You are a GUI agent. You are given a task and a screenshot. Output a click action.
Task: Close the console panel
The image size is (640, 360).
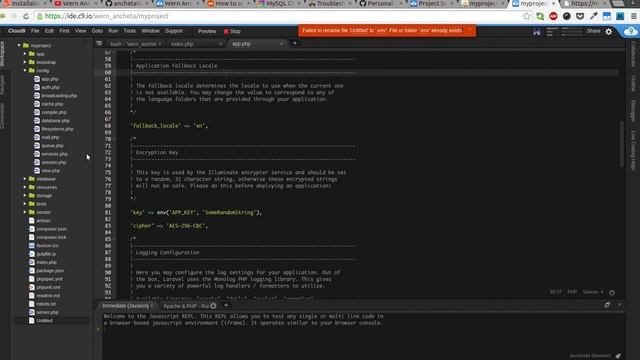click(x=620, y=305)
